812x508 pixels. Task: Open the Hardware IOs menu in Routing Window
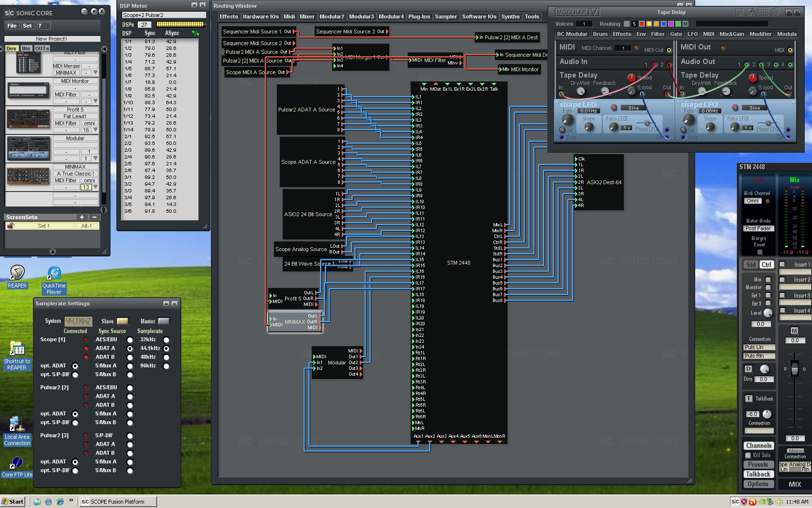[x=261, y=16]
